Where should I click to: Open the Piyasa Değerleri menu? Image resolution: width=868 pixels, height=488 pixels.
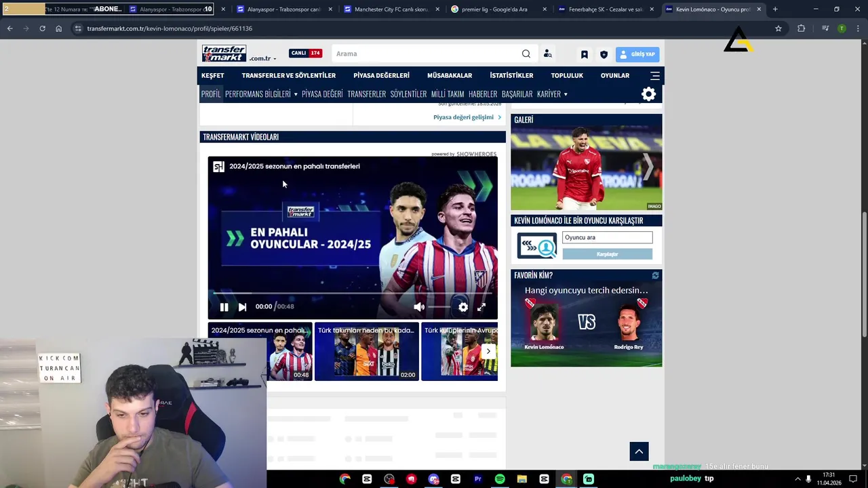point(381,75)
